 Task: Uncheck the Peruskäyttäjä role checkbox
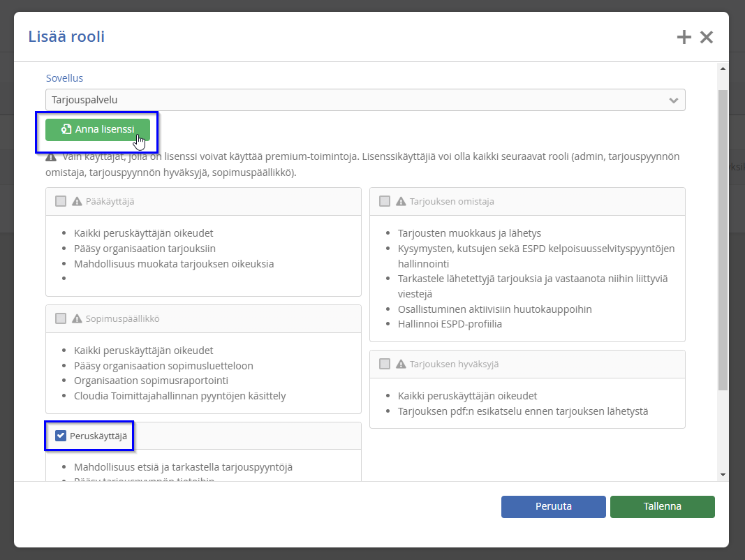61,436
